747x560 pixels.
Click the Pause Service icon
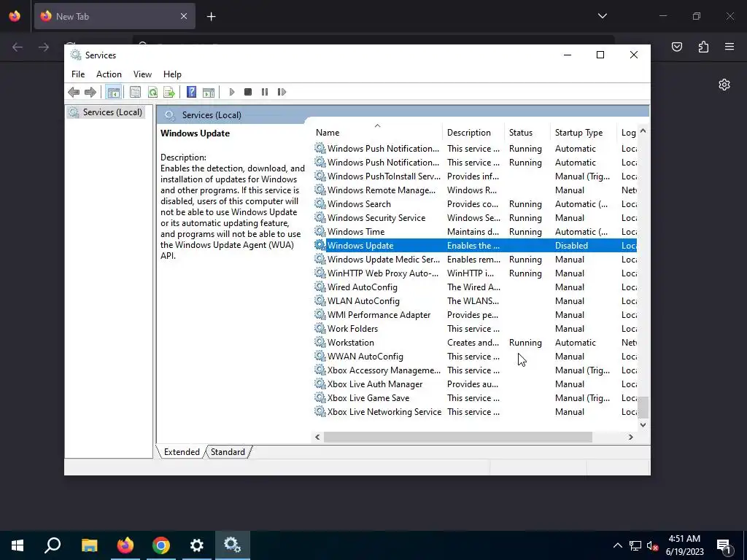[265, 92]
